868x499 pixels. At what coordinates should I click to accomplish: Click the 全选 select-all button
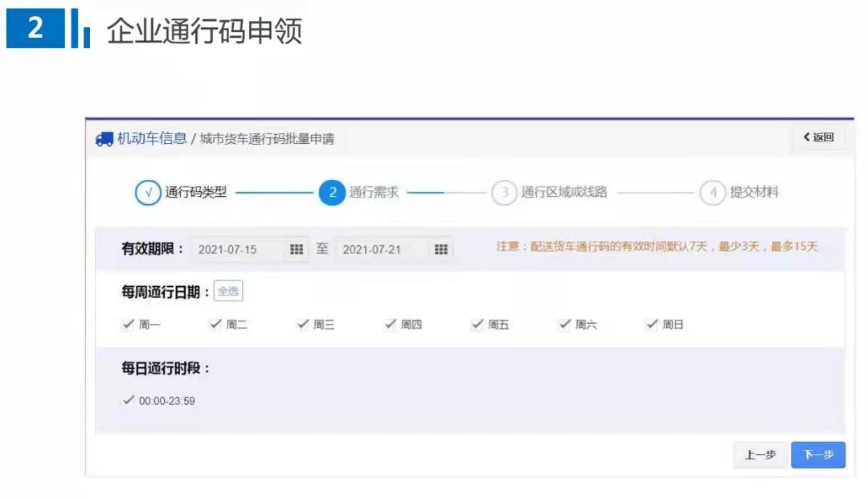pos(228,292)
